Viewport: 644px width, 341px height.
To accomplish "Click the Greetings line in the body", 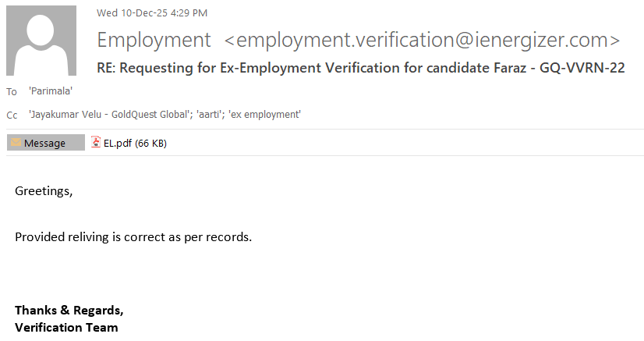I will (x=43, y=191).
